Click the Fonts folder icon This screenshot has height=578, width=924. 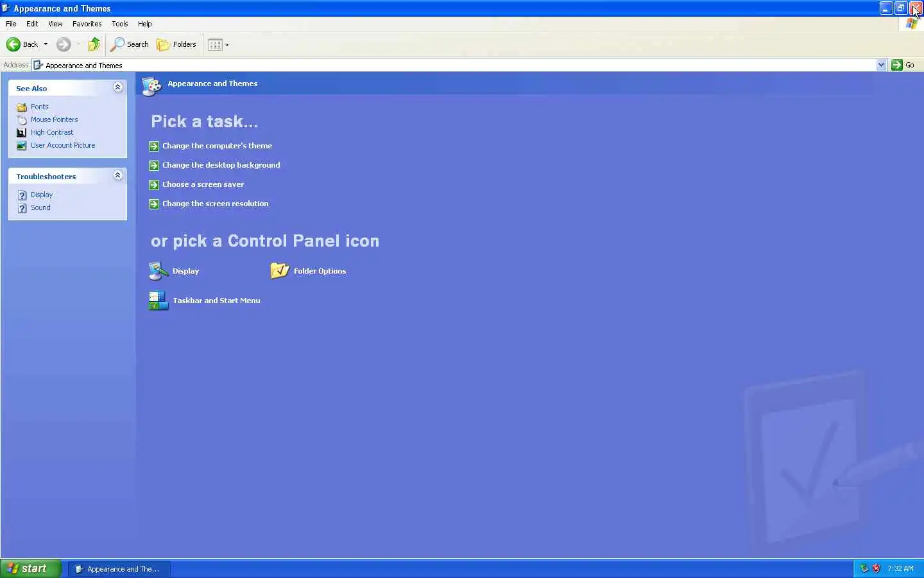coord(22,107)
